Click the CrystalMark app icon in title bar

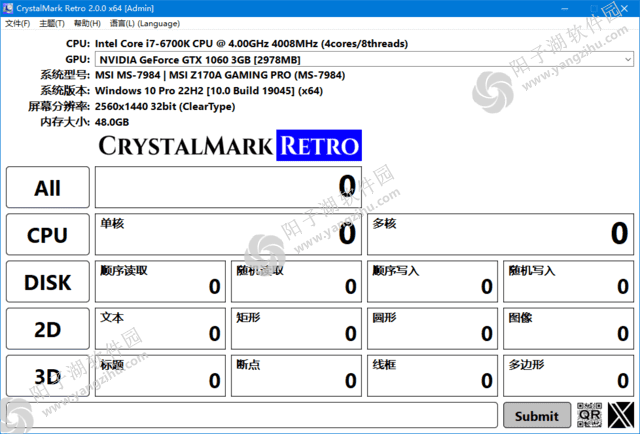[8, 8]
